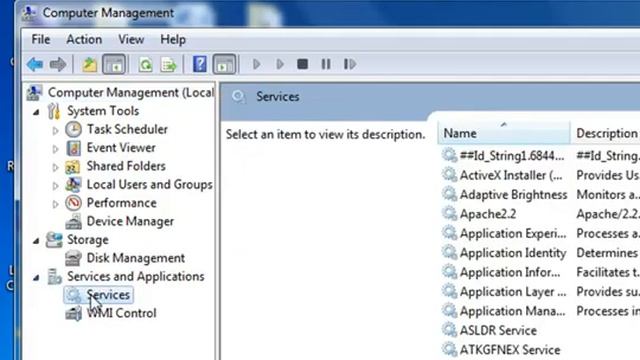
Task: Click the Restart Service toolbar icon
Action: pos(349,64)
